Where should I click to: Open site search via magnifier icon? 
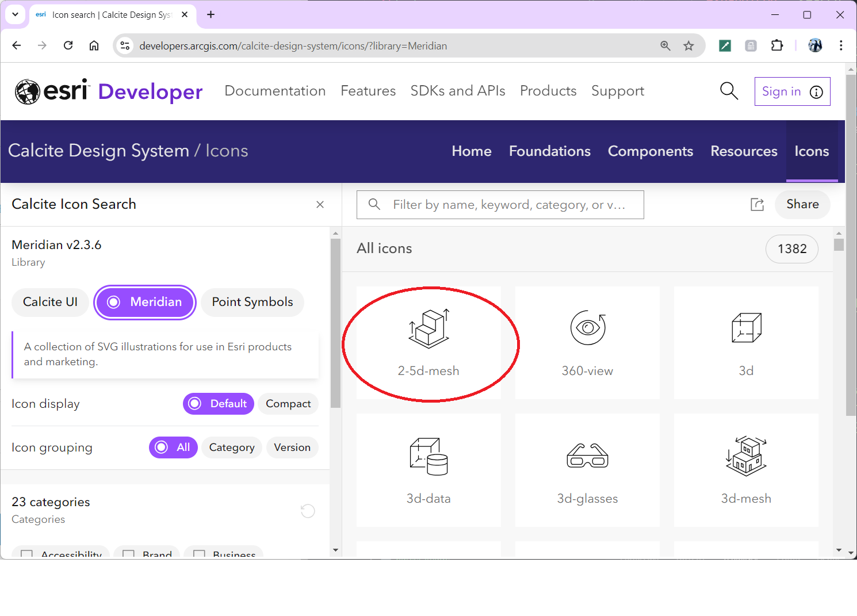click(729, 91)
